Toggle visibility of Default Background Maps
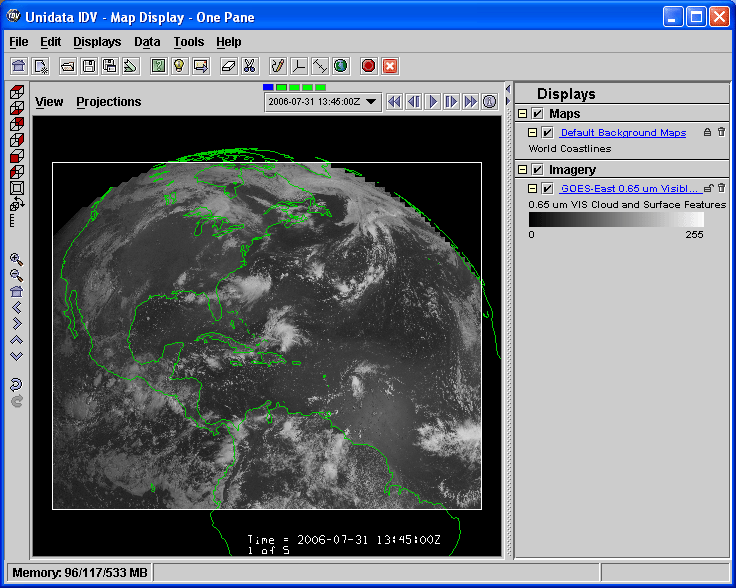The image size is (736, 588). coord(547,132)
